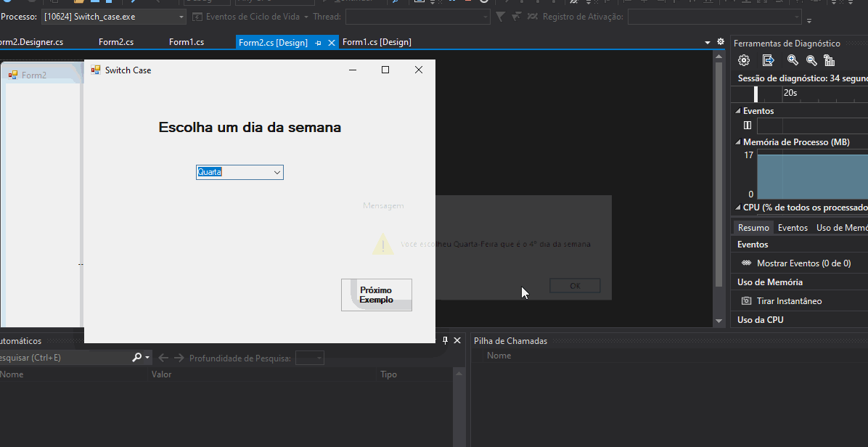Click the Form2 designer form icon

13,75
